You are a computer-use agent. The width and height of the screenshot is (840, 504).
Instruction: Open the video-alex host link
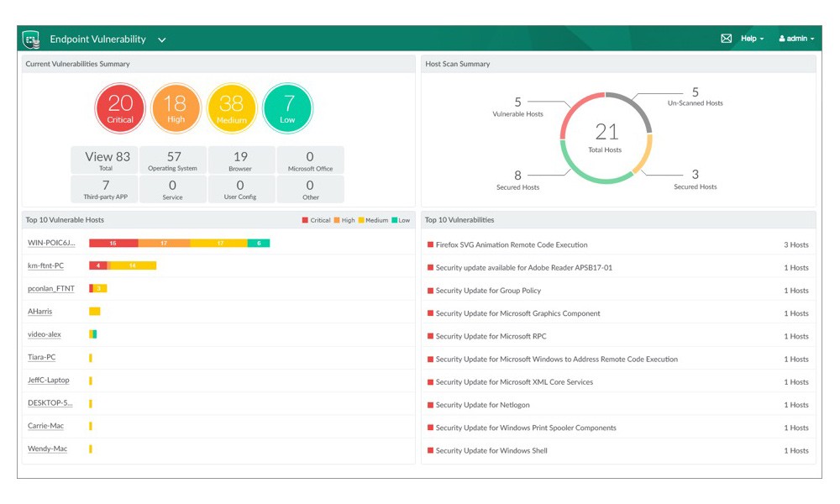pyautogui.click(x=44, y=334)
